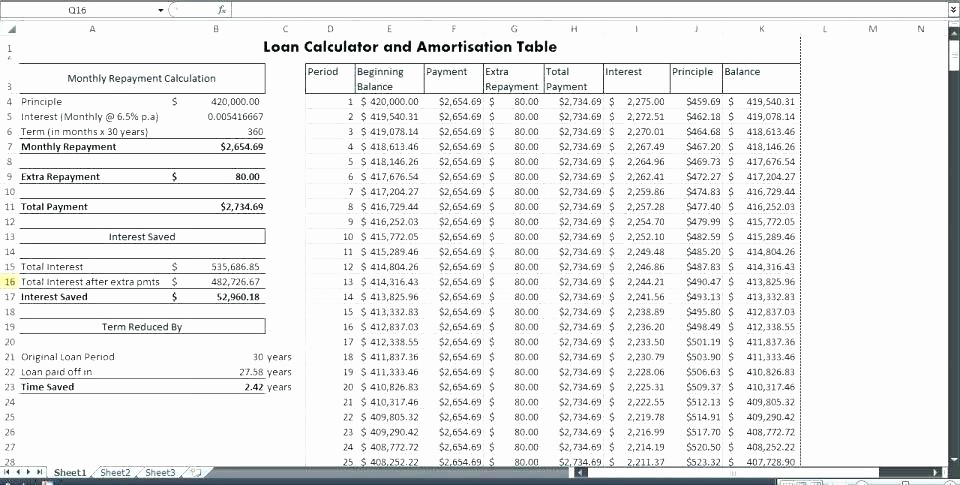
Task: Select the Period table header cell
Action: point(330,78)
